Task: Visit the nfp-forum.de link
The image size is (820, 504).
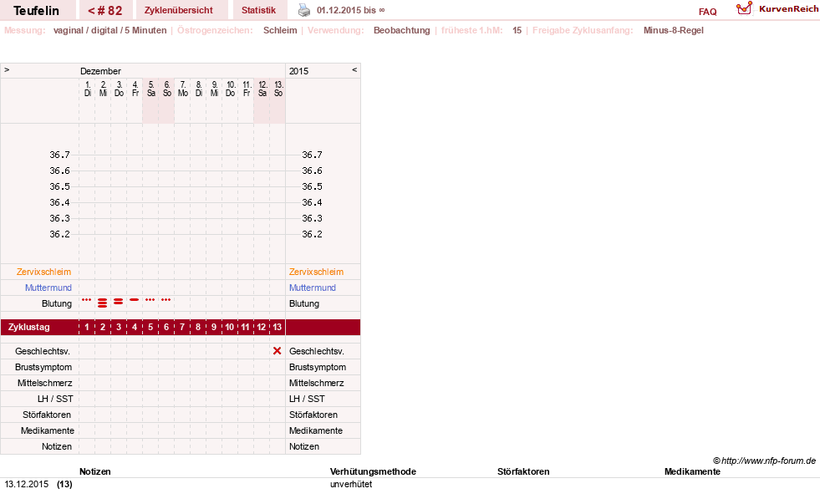Action: coord(768,461)
